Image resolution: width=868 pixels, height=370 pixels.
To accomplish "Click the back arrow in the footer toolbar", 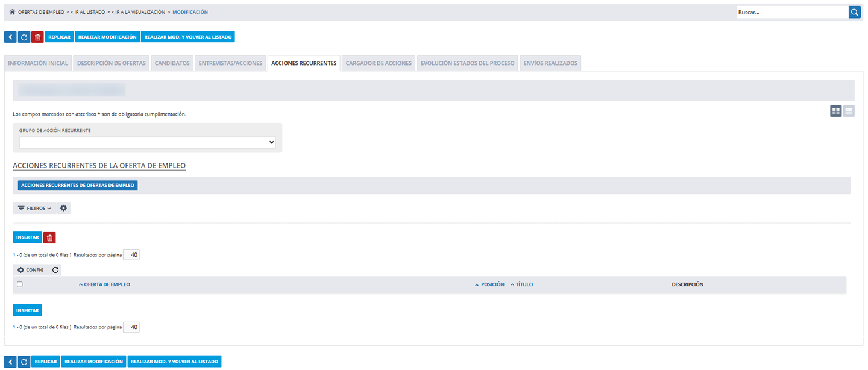I will coord(10,362).
